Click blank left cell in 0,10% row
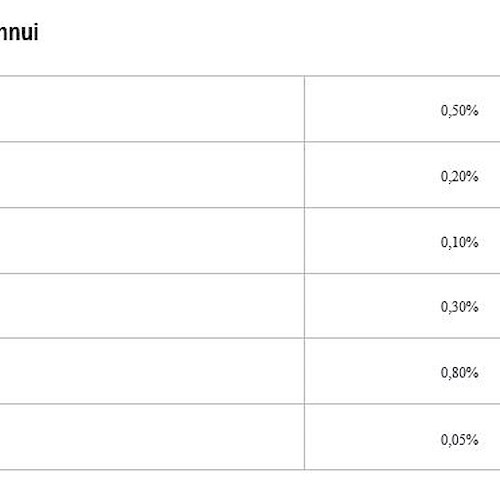 pyautogui.click(x=152, y=241)
